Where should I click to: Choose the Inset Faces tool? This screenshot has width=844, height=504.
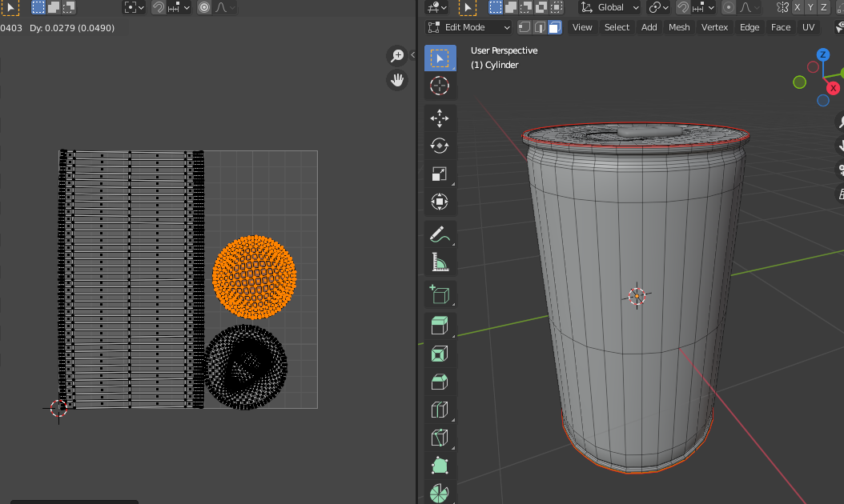pyautogui.click(x=440, y=353)
